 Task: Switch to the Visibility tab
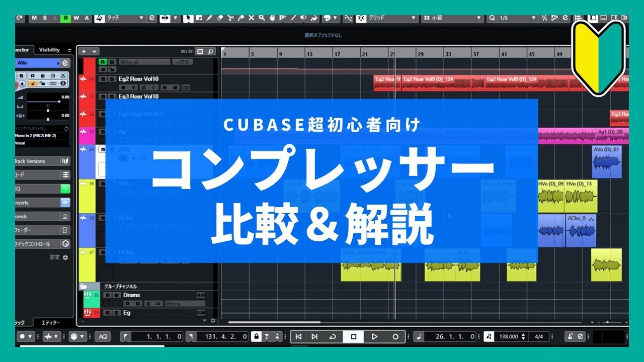coord(49,50)
